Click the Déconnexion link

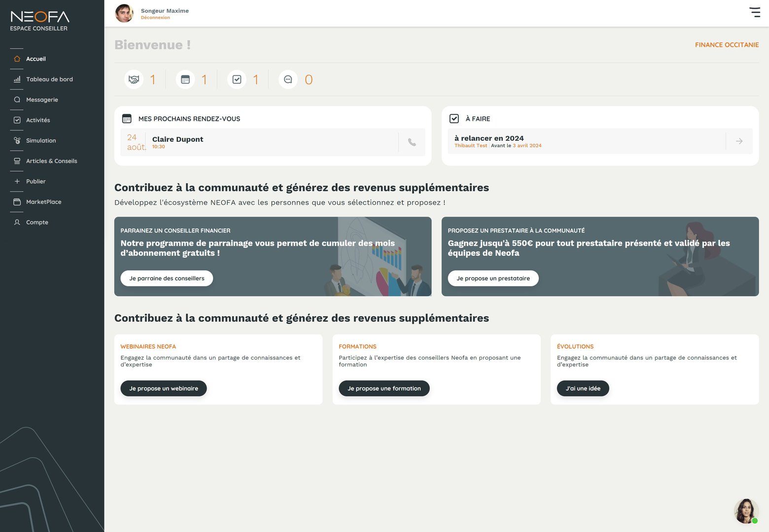pos(155,18)
